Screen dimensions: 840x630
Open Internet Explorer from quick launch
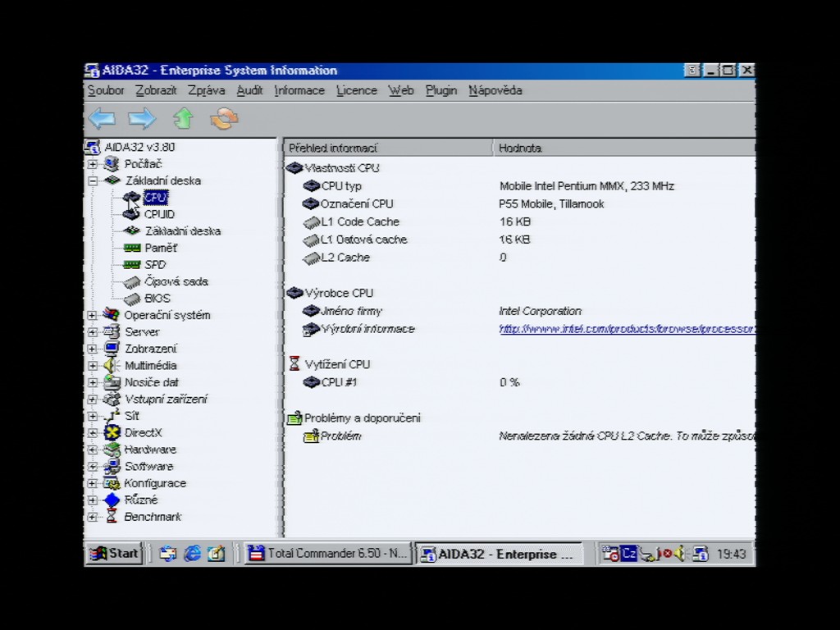pyautogui.click(x=192, y=554)
